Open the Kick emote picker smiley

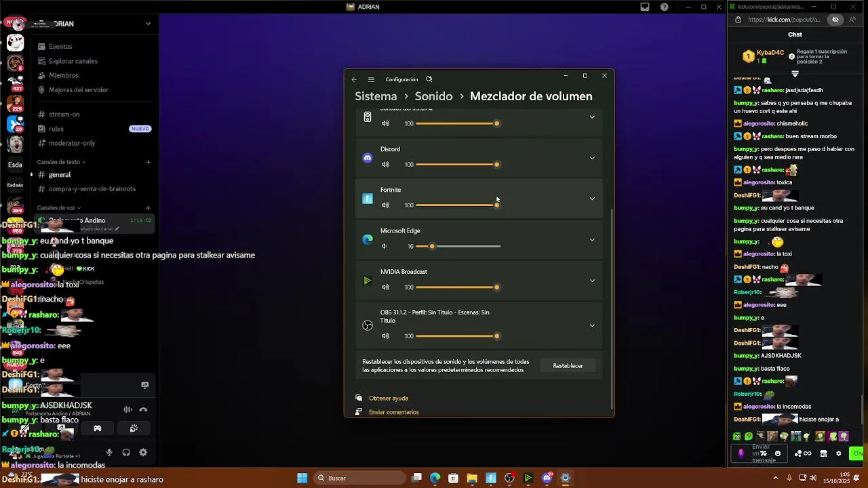pos(778,453)
